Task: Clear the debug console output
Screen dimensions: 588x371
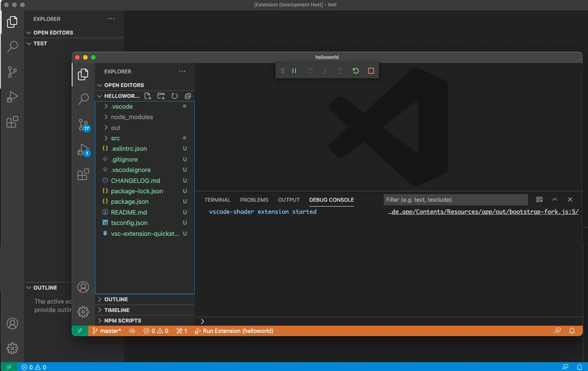Action: [x=539, y=200]
